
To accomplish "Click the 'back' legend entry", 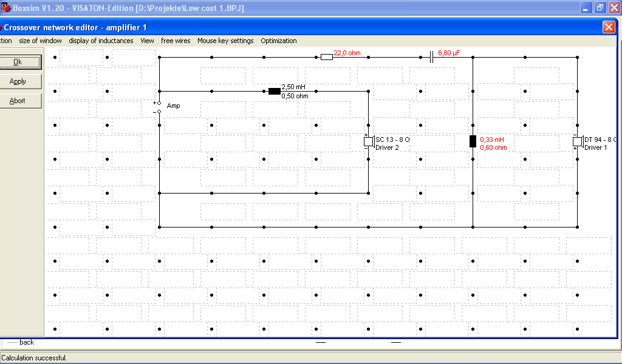I will pyautogui.click(x=27, y=342).
